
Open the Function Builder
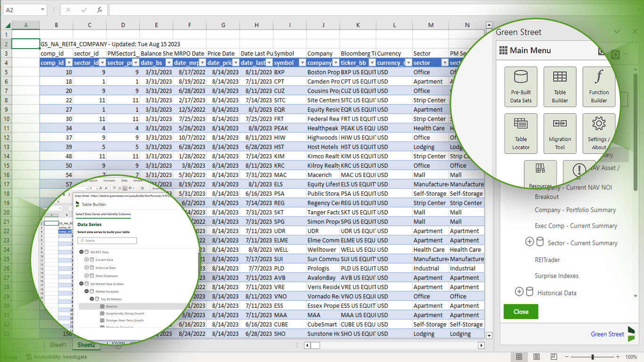tap(599, 87)
